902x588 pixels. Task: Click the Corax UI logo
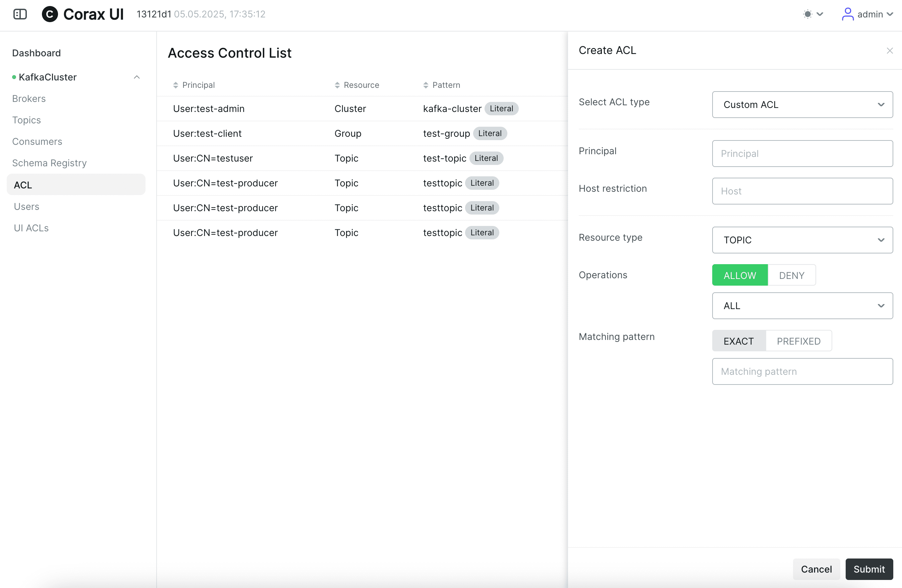(50, 14)
